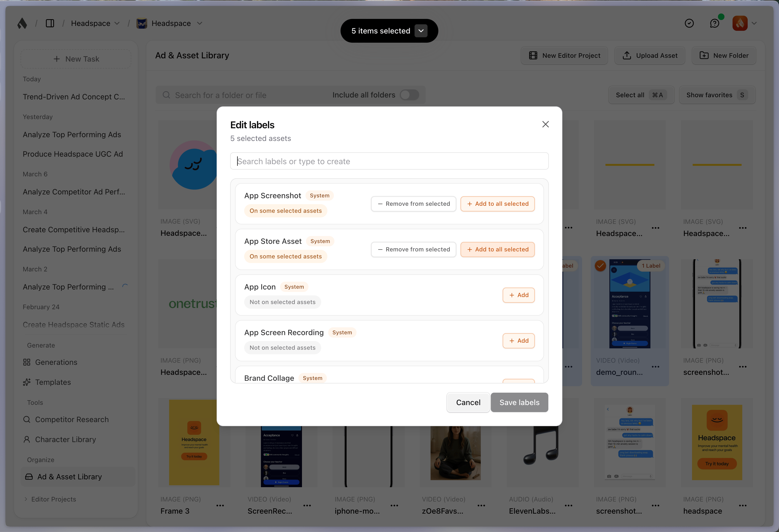Open Trend-Driven Ad Concept task

(x=74, y=97)
